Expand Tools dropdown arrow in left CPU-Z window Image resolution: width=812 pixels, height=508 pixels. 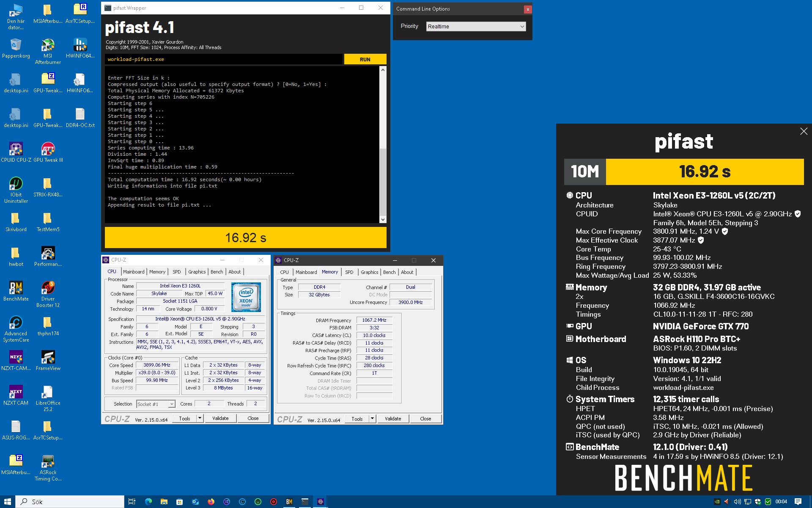(x=200, y=418)
